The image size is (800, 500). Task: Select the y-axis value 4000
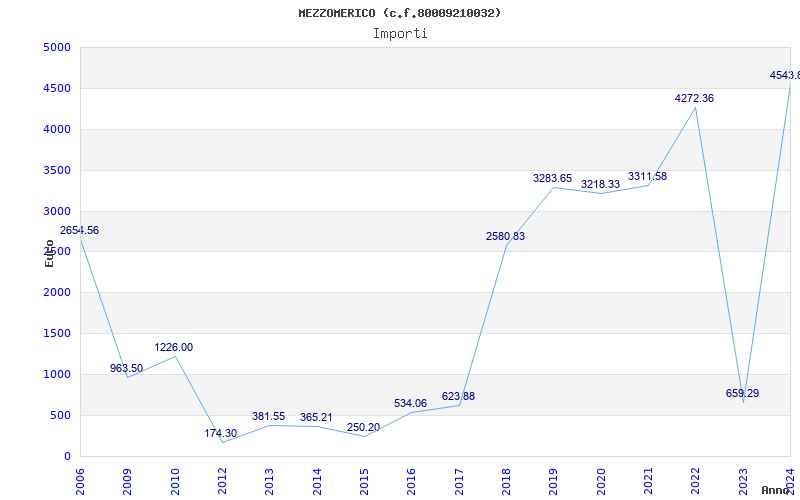57,130
